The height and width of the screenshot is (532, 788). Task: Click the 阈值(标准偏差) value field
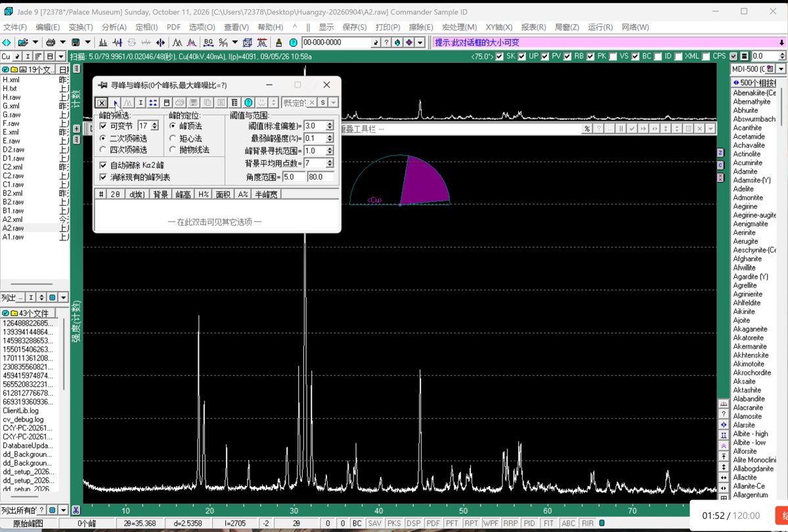(314, 125)
